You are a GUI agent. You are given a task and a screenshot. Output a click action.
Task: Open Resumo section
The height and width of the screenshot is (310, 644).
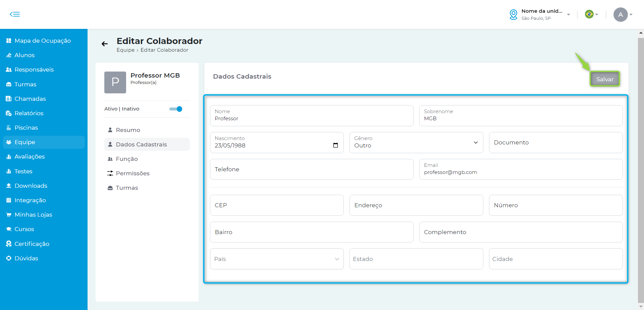[x=147, y=130]
